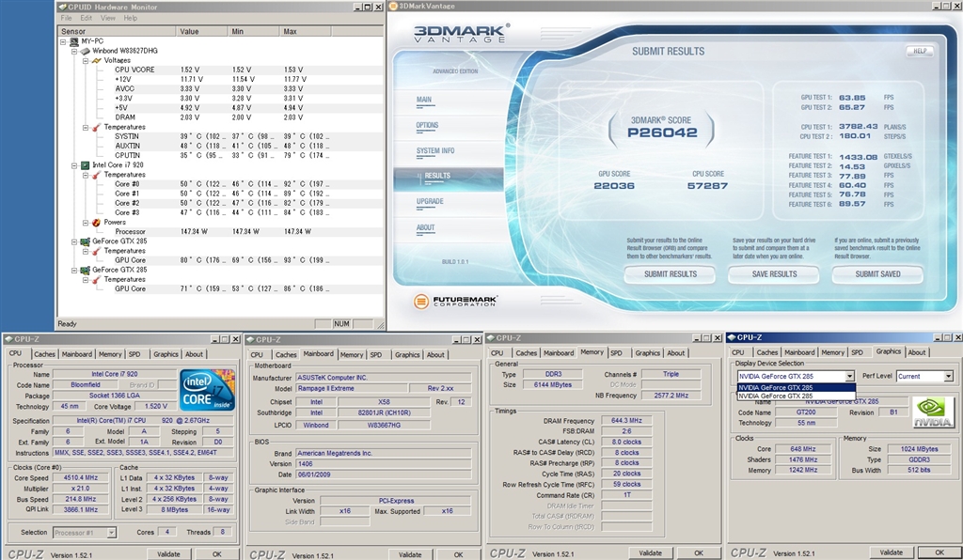963x560 pixels.
Task: Click Validate in the CPU-Z CPU window
Action: tap(168, 553)
